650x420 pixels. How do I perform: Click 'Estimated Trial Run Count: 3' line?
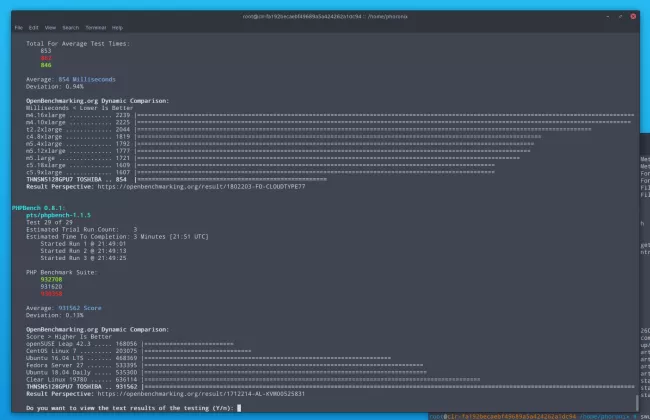(x=82, y=229)
